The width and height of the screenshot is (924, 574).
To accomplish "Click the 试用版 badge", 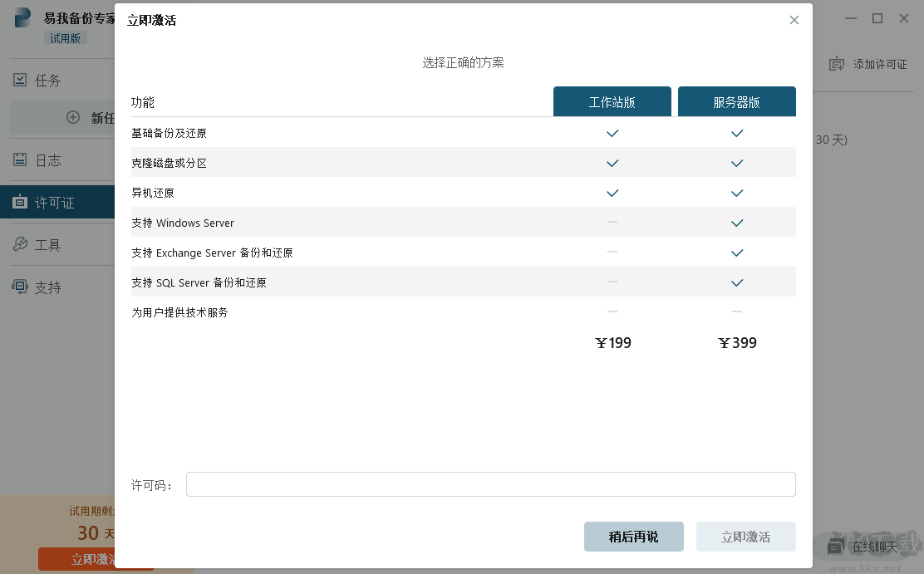I will pos(65,37).
